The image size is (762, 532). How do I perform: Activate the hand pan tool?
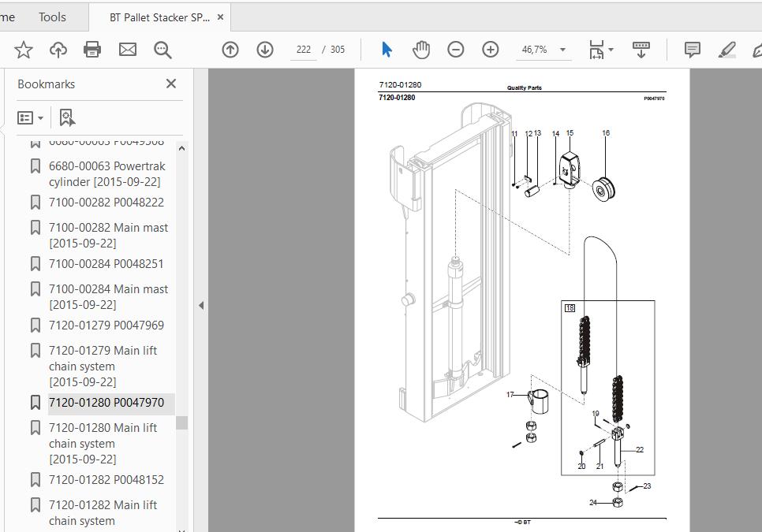click(x=421, y=50)
